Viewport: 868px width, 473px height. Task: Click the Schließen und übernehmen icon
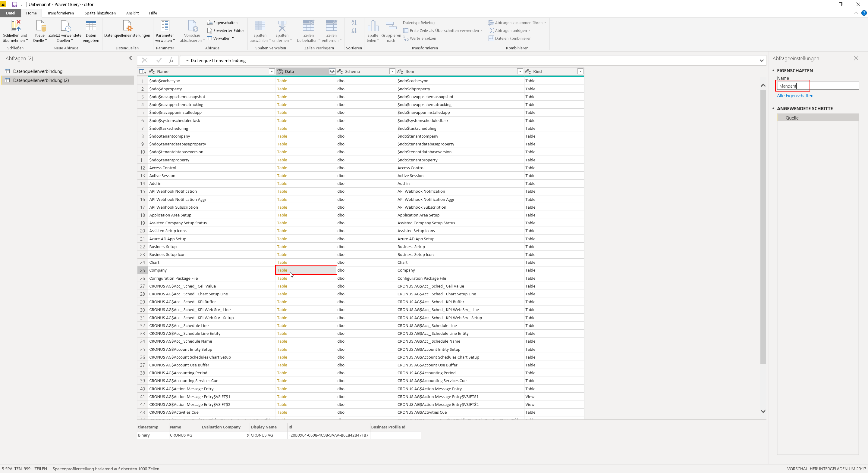[15, 26]
